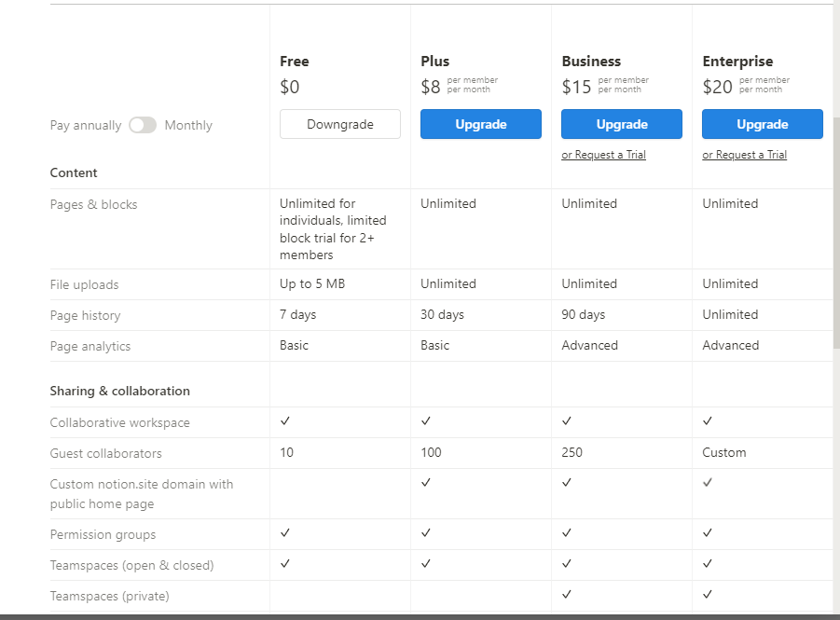Click the Sharing & collaboration section heading
Image resolution: width=840 pixels, height=620 pixels.
coord(120,391)
